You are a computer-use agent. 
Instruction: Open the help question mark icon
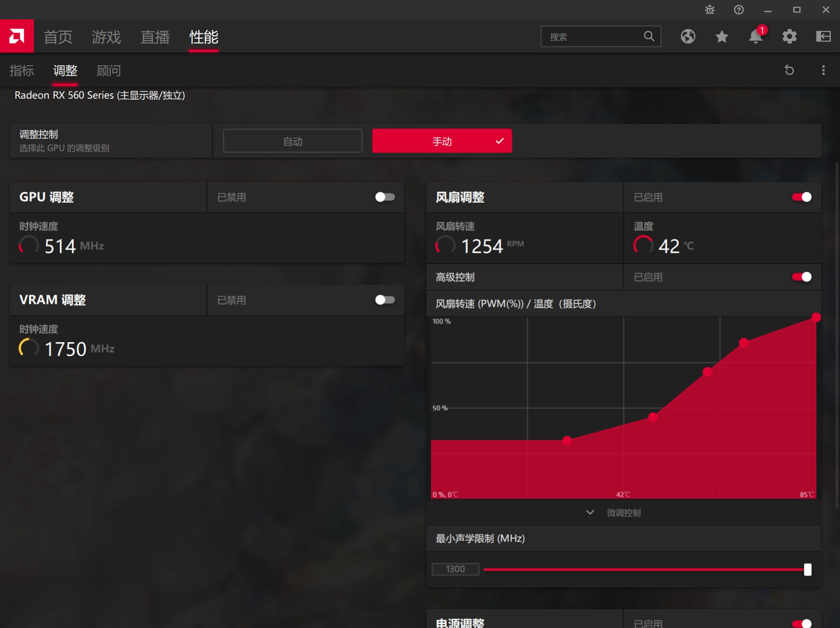click(x=738, y=10)
